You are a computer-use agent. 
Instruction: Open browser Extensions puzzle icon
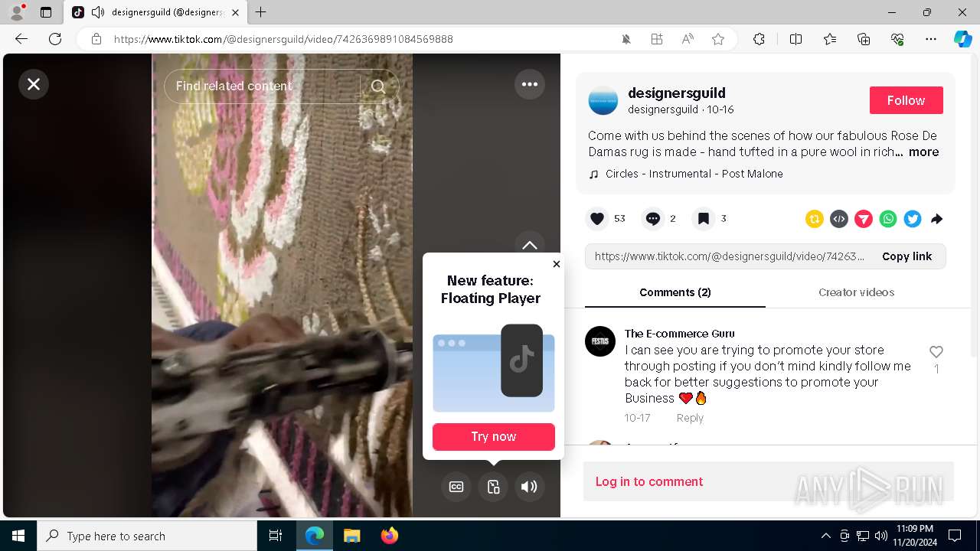[759, 39]
